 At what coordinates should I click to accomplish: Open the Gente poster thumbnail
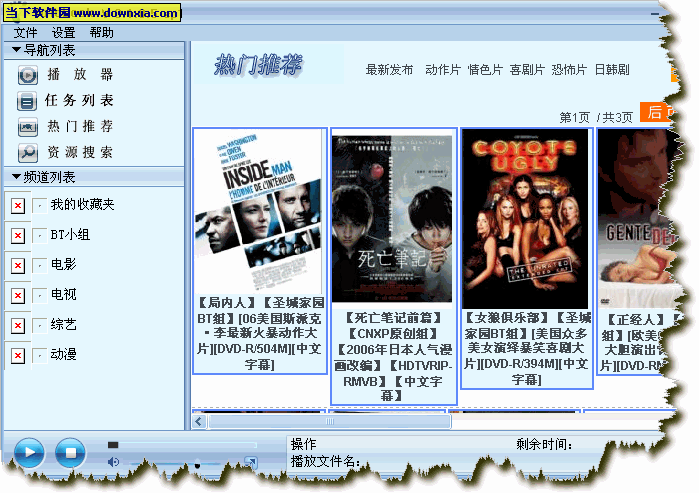(x=636, y=219)
